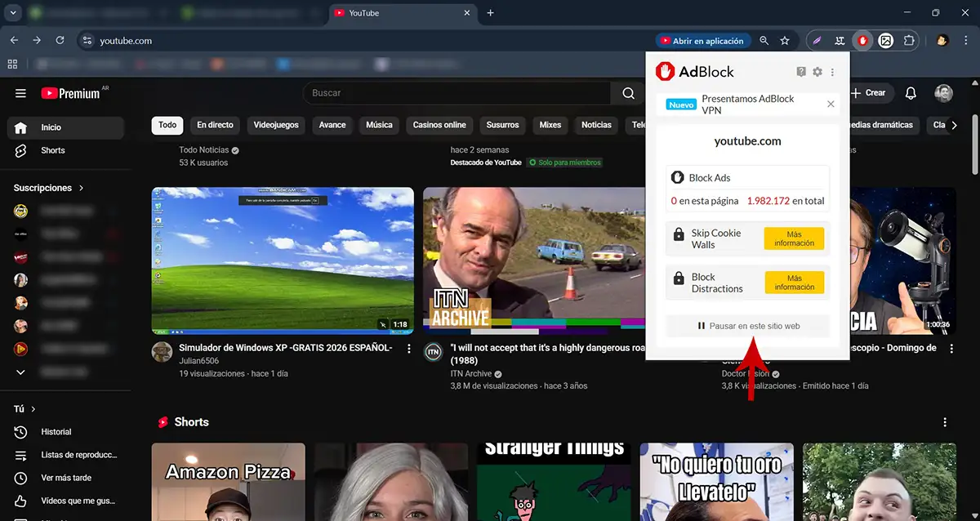Select the Noticias category chip
980x521 pixels.
595,125
